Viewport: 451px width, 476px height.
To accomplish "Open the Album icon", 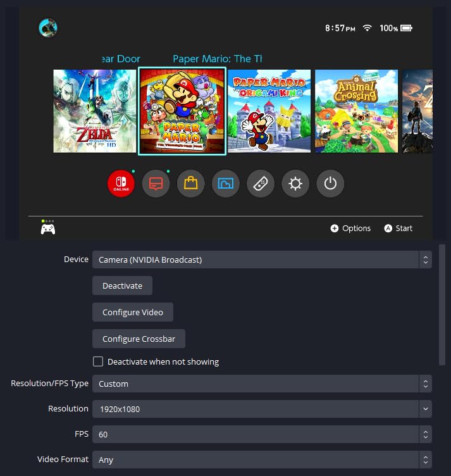I will [226, 184].
